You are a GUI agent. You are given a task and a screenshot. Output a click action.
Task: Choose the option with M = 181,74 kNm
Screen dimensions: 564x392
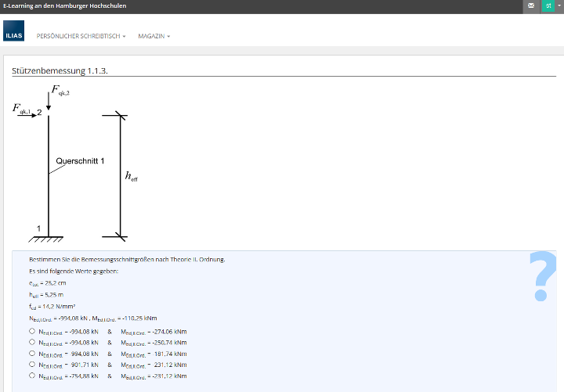pos(31,353)
